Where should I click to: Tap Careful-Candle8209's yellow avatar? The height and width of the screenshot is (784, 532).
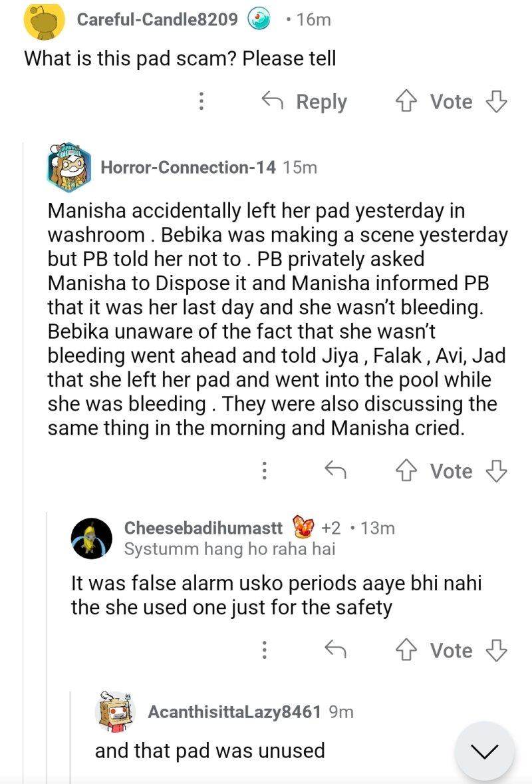pos(44,21)
